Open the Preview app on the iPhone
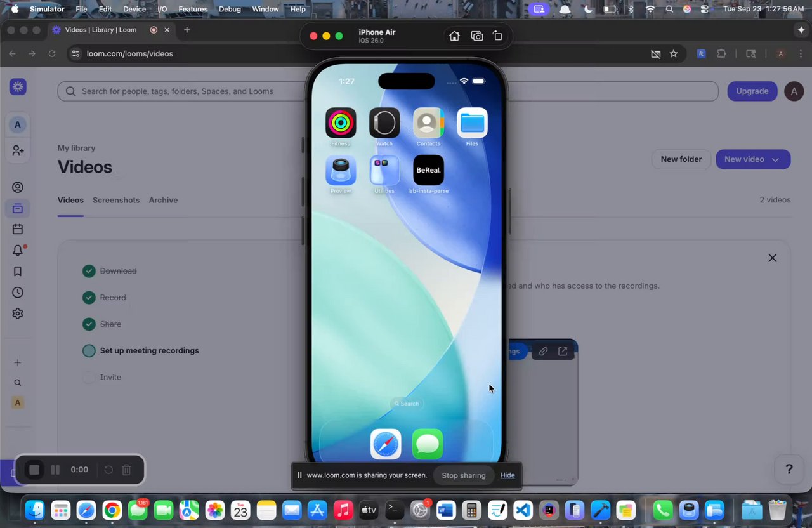Viewport: 812px width, 528px height. [x=341, y=170]
